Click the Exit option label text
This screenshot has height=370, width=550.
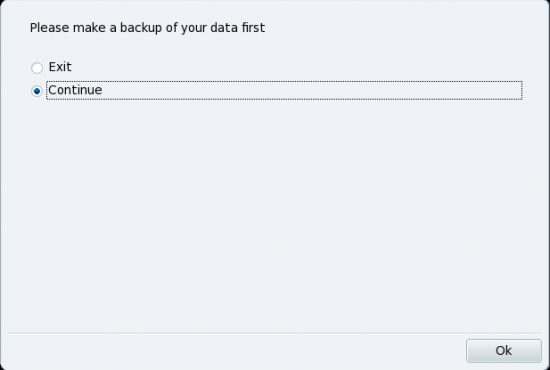60,67
